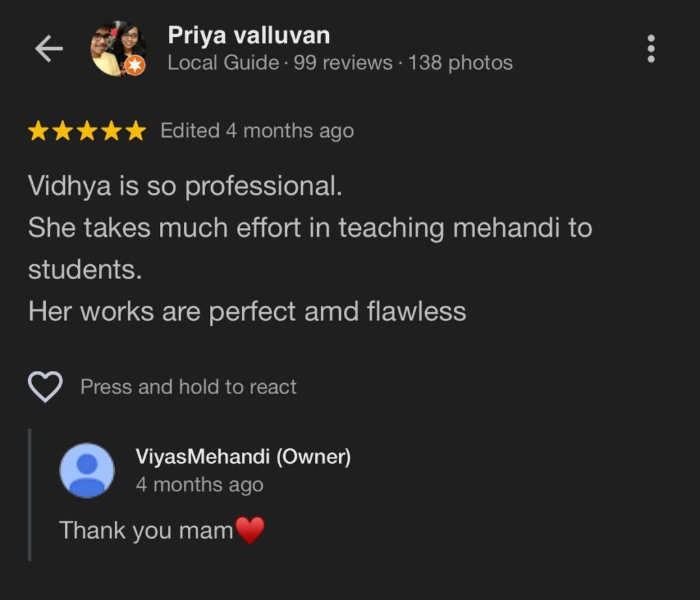
Task: Click the "Thank you mam" reply text
Action: pos(146,530)
